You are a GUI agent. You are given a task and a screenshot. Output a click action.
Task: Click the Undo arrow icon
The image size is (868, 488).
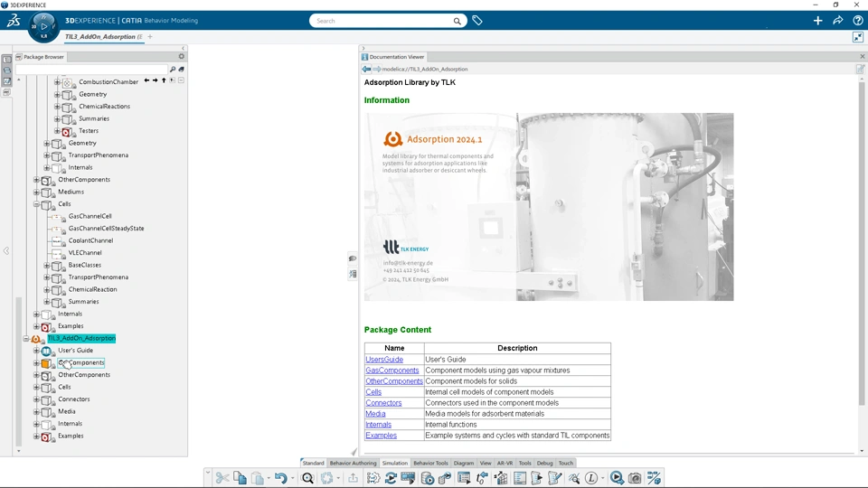click(280, 478)
